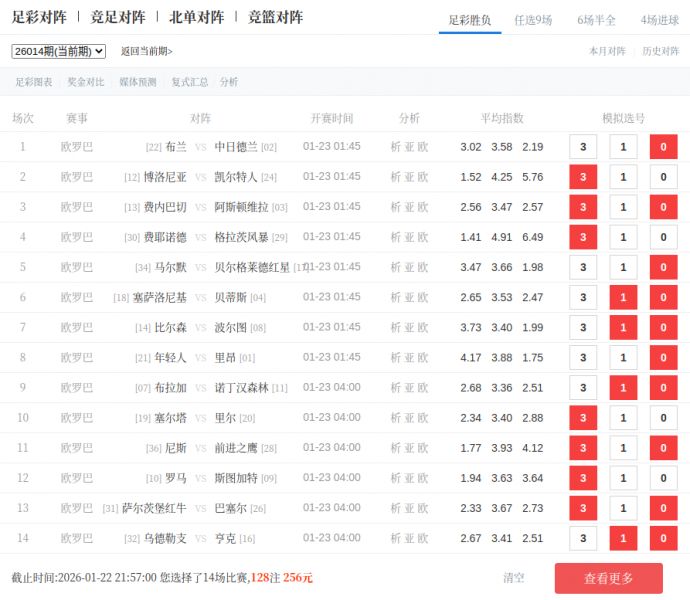Open 析 analysis link for match 3
The width and height of the screenshot is (690, 600).
[395, 207]
